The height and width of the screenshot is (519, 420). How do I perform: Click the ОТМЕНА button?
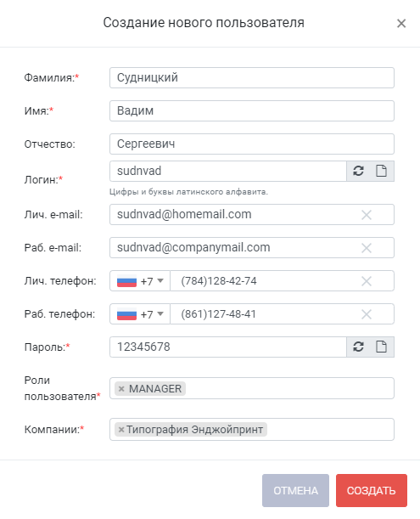tap(295, 490)
